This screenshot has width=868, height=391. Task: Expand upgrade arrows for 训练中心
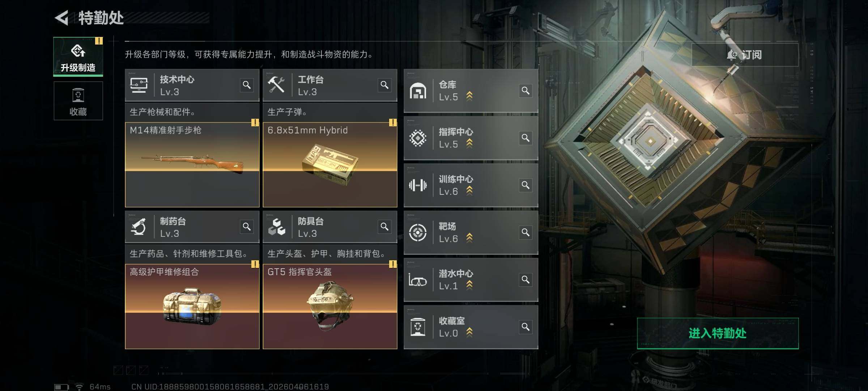(469, 190)
